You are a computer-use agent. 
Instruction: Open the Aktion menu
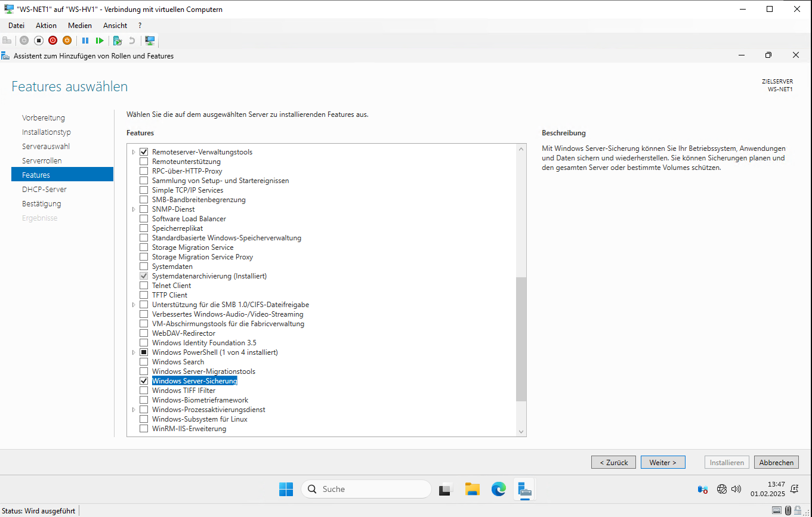tap(46, 26)
